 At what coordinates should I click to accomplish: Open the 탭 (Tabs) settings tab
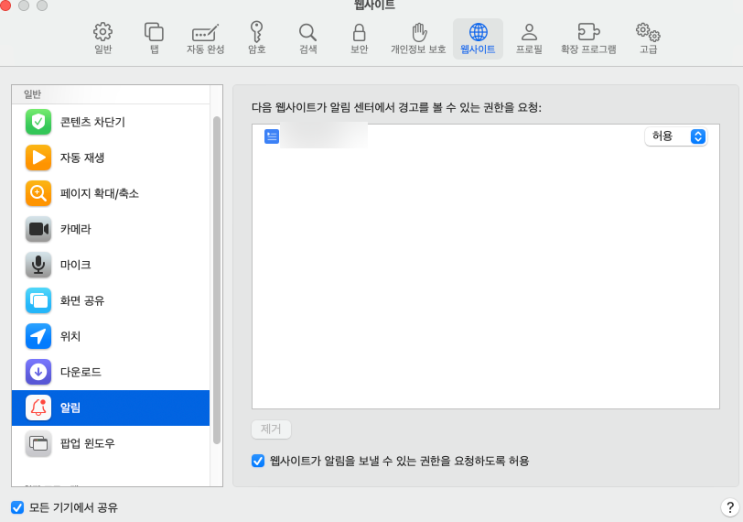154,39
